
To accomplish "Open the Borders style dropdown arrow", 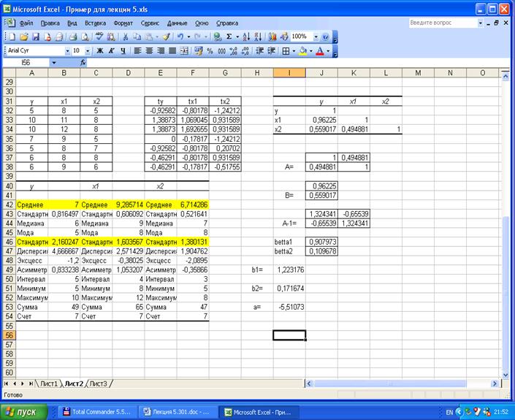I will click(x=294, y=51).
